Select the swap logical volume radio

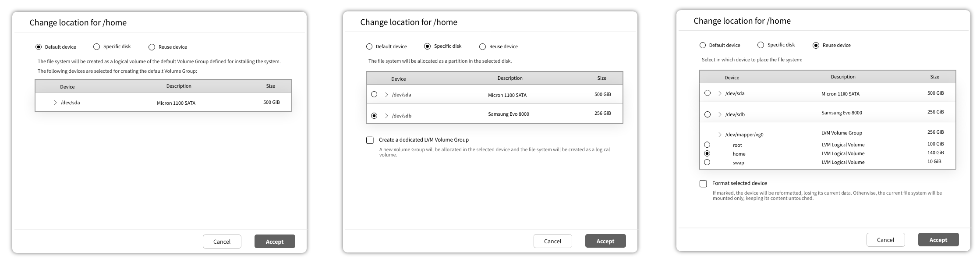click(707, 162)
